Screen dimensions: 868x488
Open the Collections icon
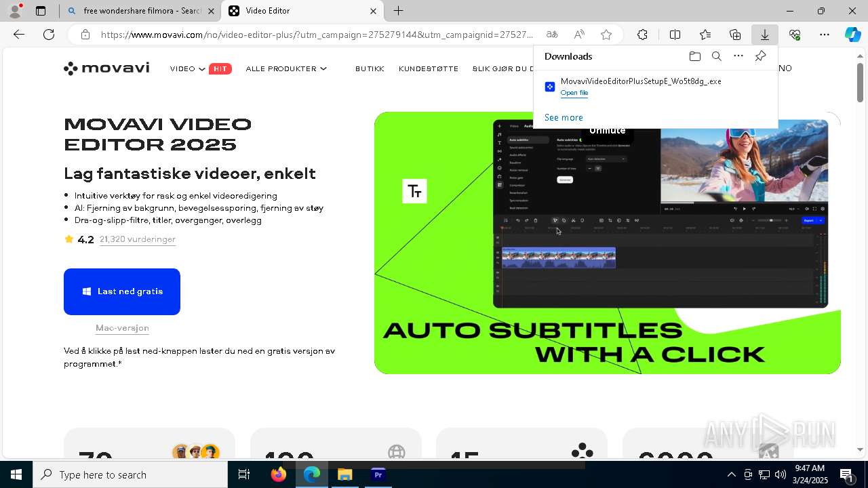(735, 35)
